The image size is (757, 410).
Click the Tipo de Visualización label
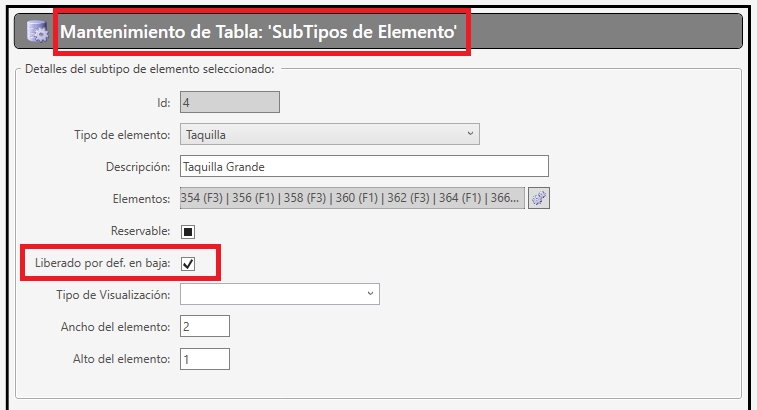[113, 295]
